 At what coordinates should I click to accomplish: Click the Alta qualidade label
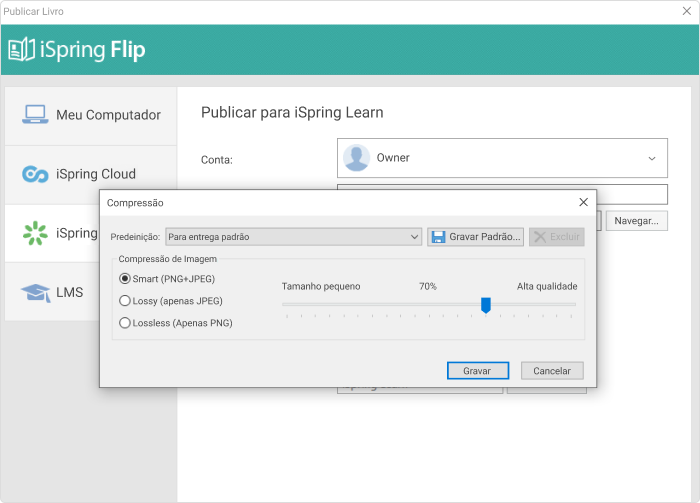[x=547, y=287]
